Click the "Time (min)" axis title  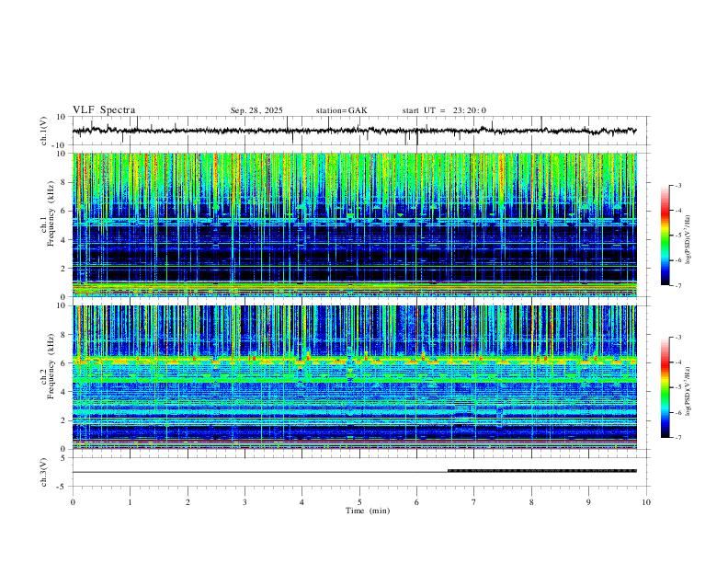click(x=368, y=511)
